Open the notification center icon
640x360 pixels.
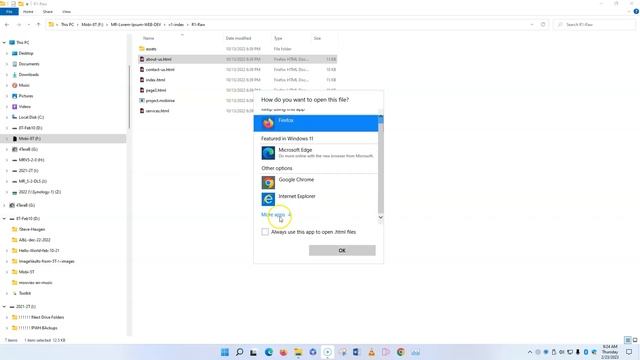click(x=629, y=352)
